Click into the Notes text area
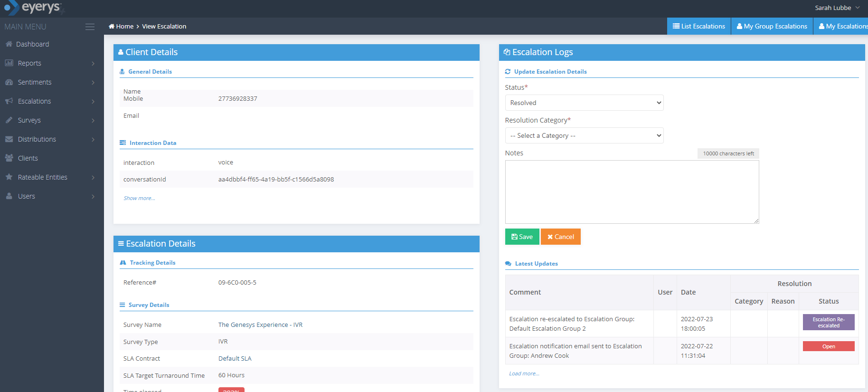The image size is (868, 392). click(632, 191)
